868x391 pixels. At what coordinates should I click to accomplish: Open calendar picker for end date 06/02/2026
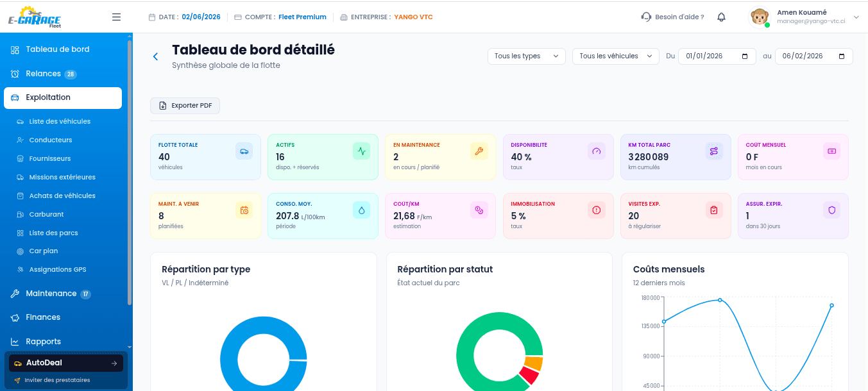coord(842,56)
